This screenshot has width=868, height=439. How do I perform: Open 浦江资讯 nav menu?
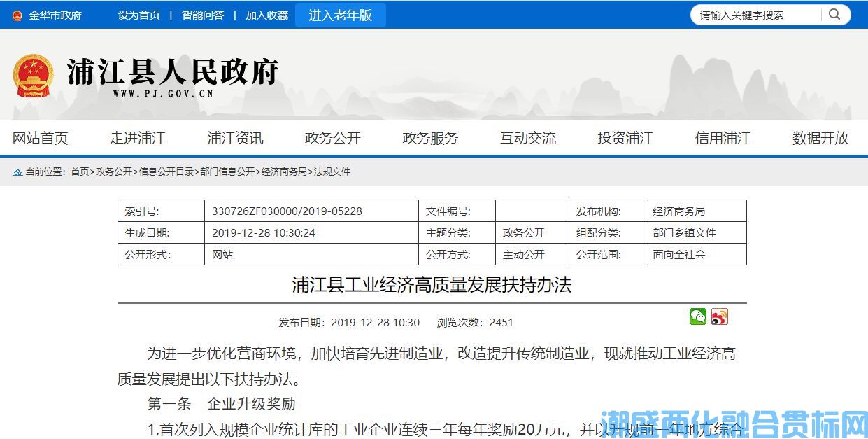[x=235, y=138]
